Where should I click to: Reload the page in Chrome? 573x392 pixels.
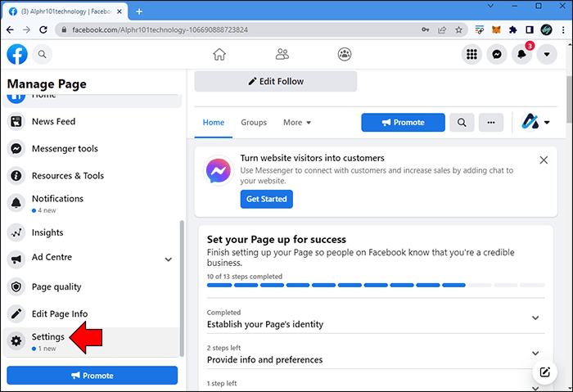coord(43,29)
